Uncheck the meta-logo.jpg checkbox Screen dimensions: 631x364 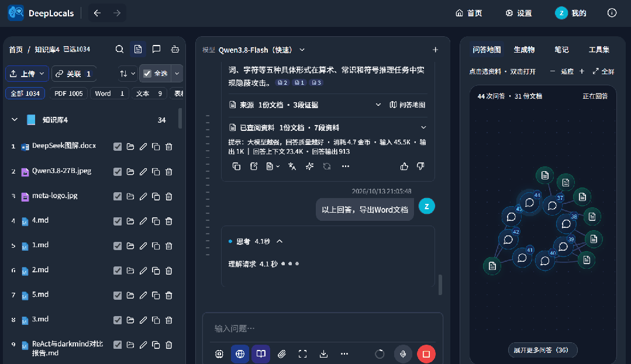coord(118,196)
